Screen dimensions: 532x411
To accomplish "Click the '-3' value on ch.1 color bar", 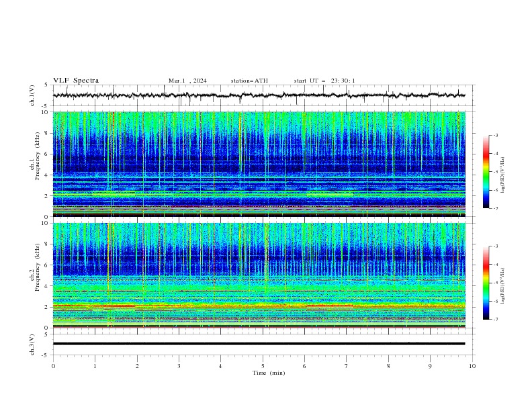I will [x=496, y=135].
